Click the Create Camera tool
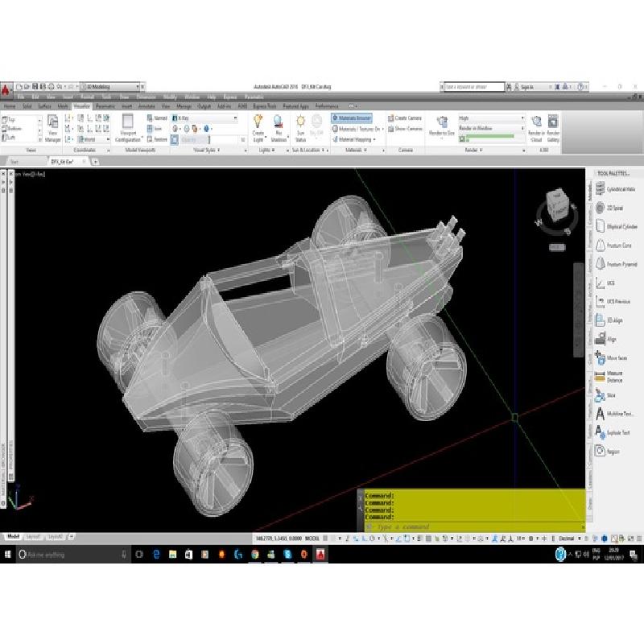644x644 pixels. tap(405, 118)
